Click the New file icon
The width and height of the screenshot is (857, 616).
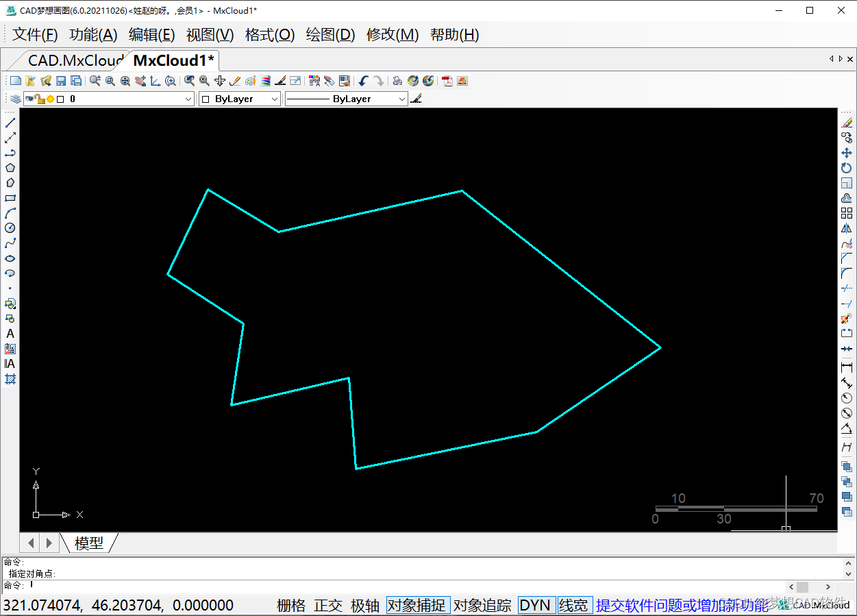coord(15,81)
